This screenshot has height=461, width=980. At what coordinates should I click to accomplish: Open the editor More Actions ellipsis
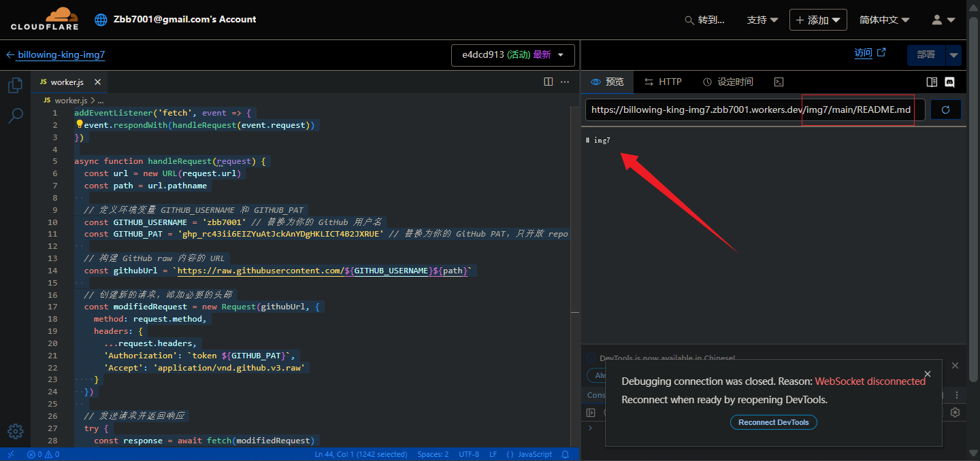(565, 82)
